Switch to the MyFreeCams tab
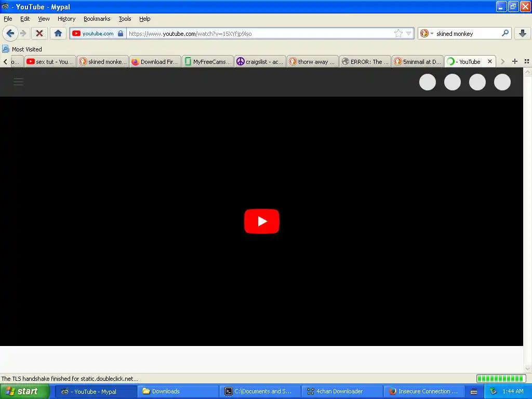This screenshot has height=399, width=532. [x=208, y=62]
